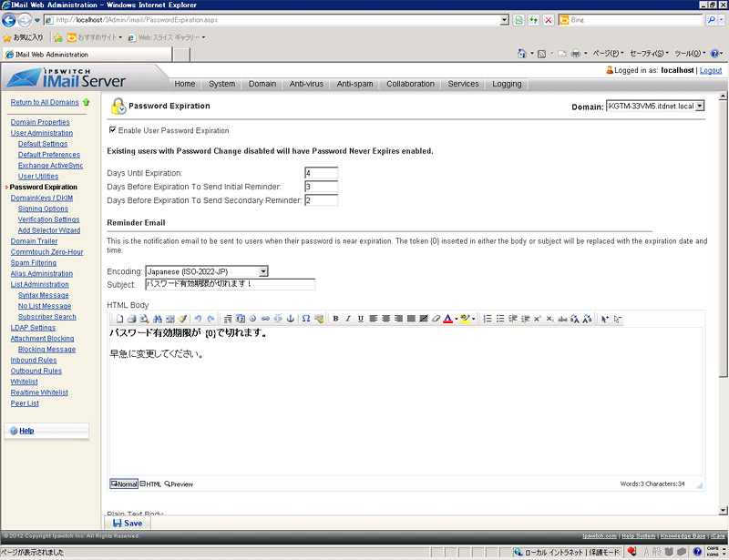
Task: Open IE address bar dropdown
Action: click(x=505, y=20)
